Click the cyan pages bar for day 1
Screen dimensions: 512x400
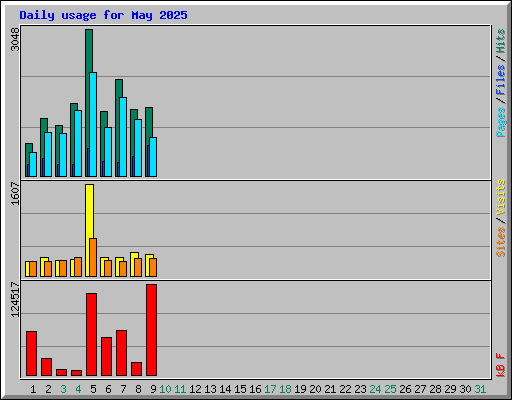tap(33, 165)
